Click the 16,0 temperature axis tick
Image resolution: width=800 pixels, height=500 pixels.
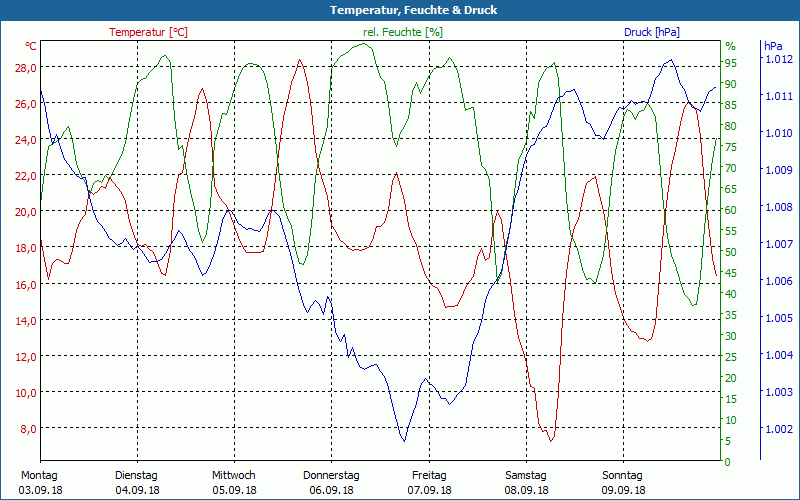[x=25, y=284]
